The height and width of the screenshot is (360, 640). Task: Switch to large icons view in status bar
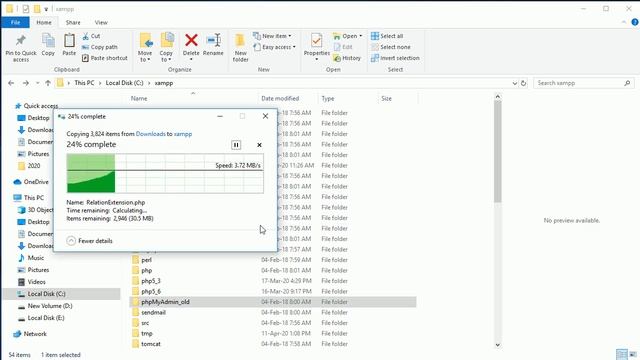click(x=633, y=354)
